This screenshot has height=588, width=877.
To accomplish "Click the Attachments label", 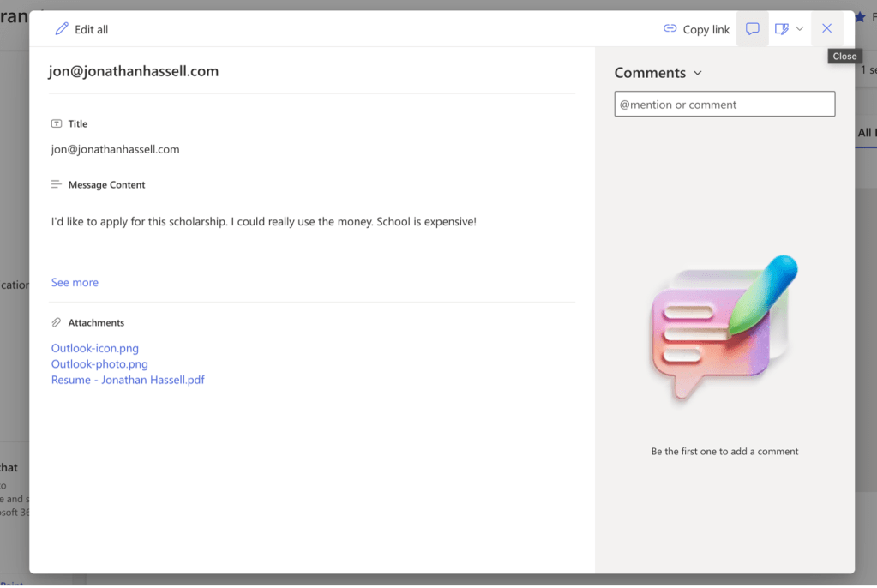I will (96, 323).
